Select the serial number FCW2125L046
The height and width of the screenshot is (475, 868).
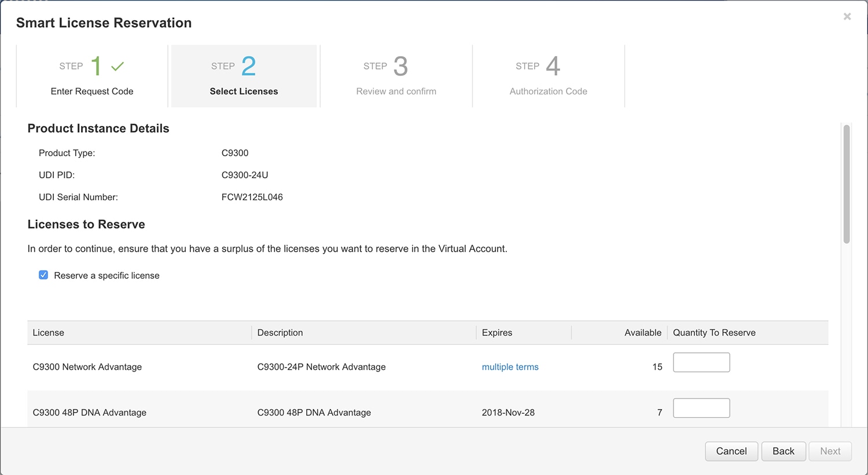click(x=252, y=197)
